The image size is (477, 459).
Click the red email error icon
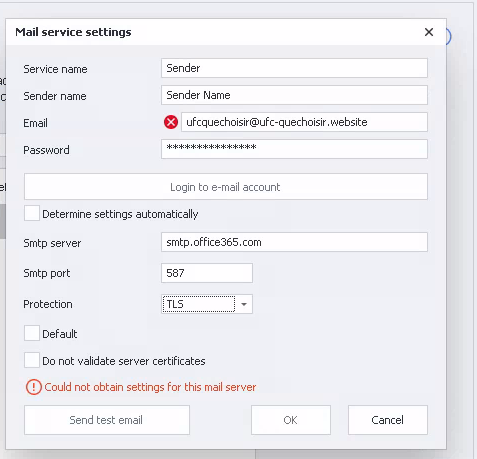pyautogui.click(x=171, y=122)
